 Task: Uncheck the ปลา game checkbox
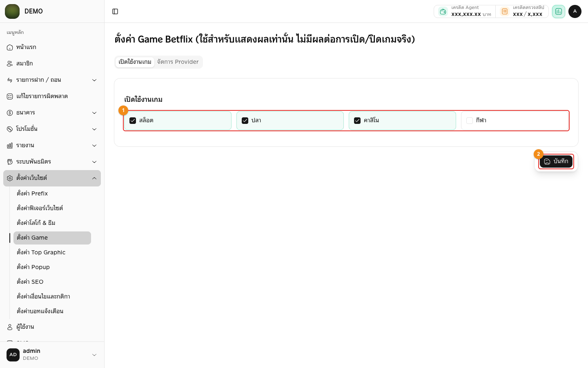coord(245,121)
